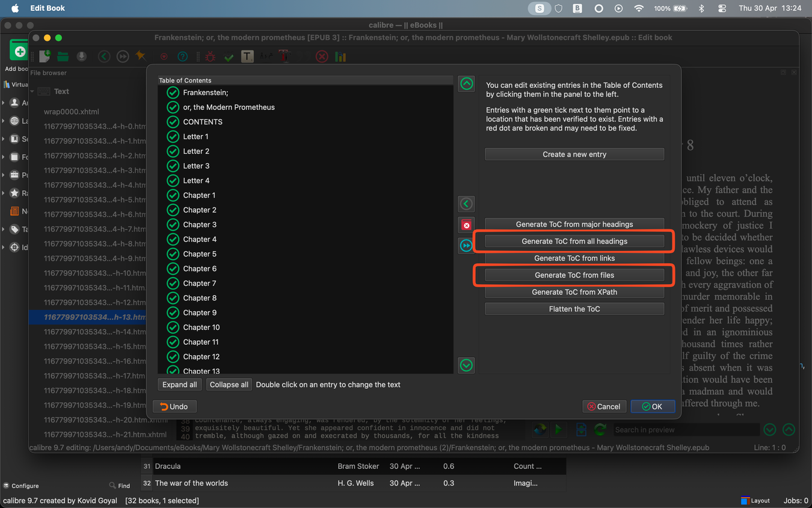Click the orange pin toolbar icon

141,56
